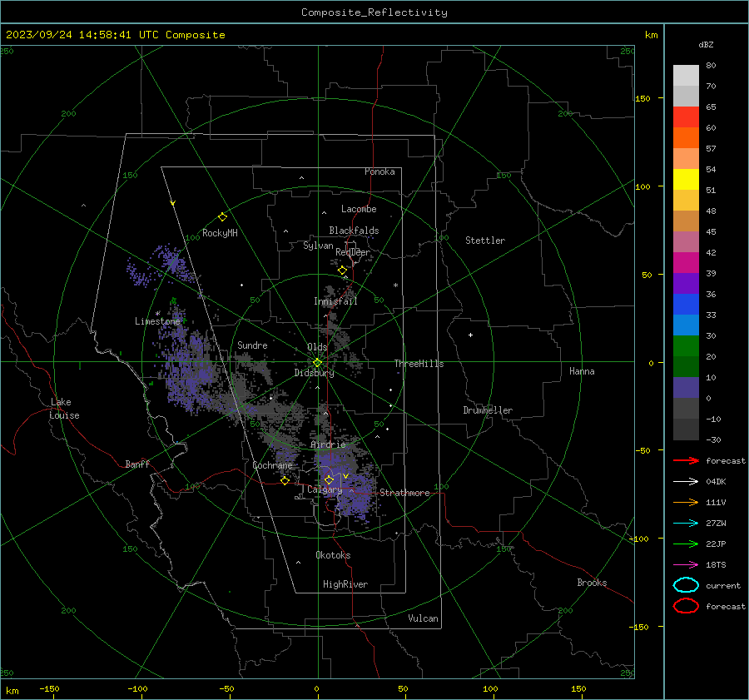749x700 pixels.
Task: Click the HighRiver town label
Action: point(345,584)
